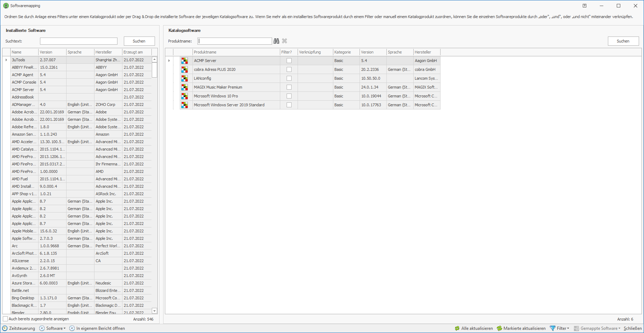Image resolution: width=644 pixels, height=333 pixels.
Task: Click the installed software list scrollbar down arrow
Action: pyautogui.click(x=154, y=311)
